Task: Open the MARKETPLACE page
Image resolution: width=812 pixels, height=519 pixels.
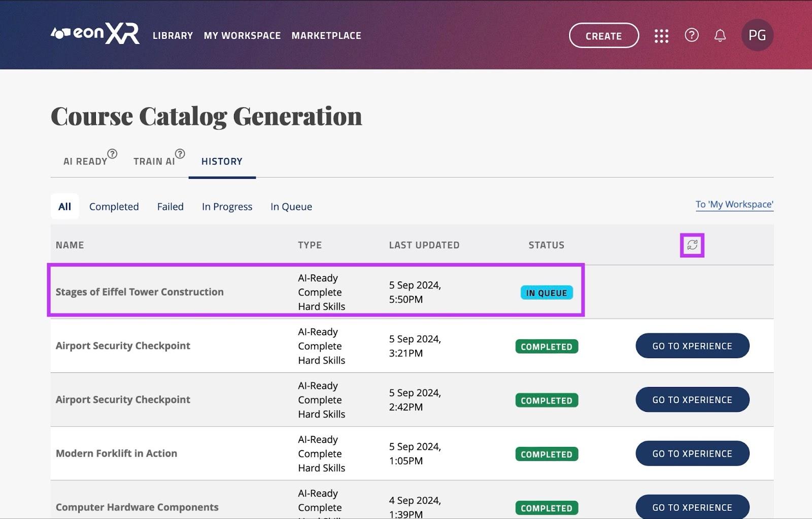Action: 326,36
